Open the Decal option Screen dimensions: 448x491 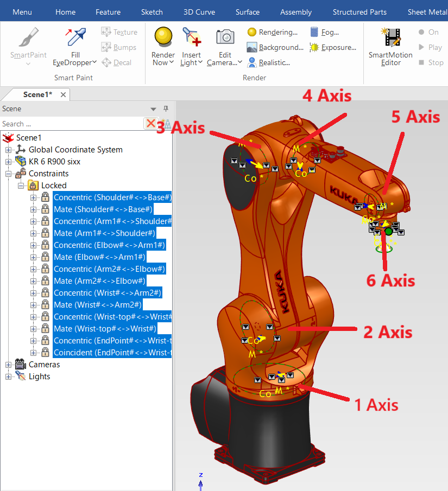pyautogui.click(x=116, y=62)
